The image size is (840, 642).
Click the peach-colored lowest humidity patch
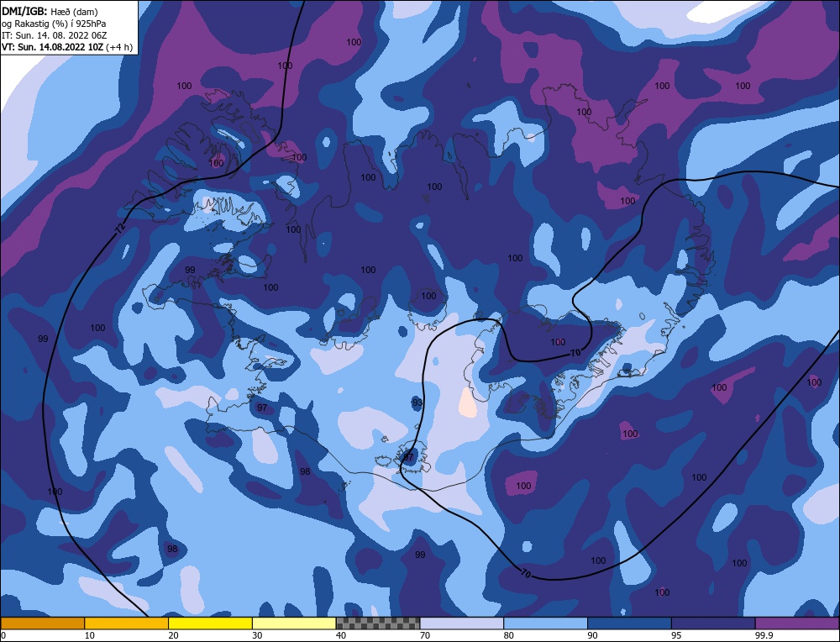pyautogui.click(x=468, y=403)
